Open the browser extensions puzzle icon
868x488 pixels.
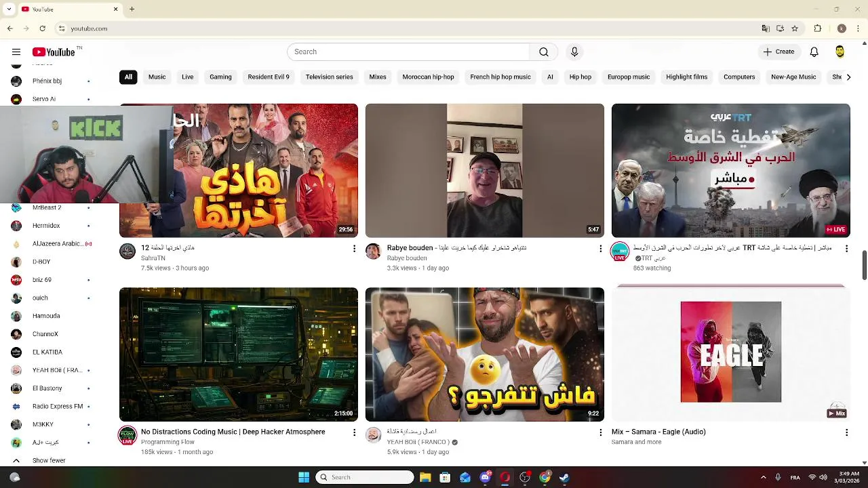[x=818, y=28]
